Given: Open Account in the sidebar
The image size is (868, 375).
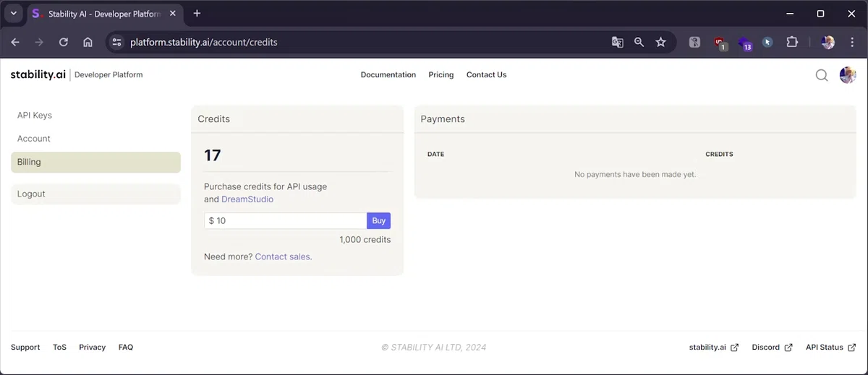Looking at the screenshot, I should click(x=34, y=139).
